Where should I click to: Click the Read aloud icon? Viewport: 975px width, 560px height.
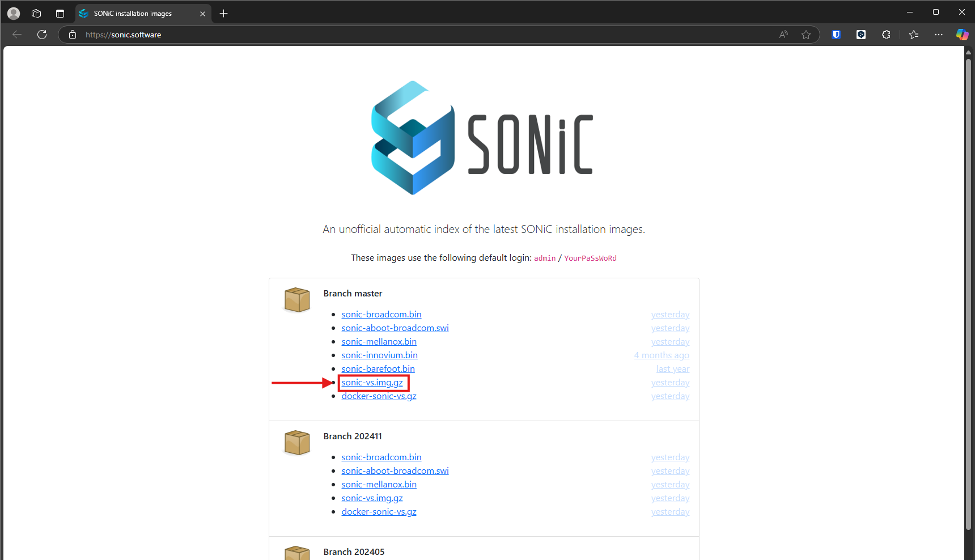[783, 35]
